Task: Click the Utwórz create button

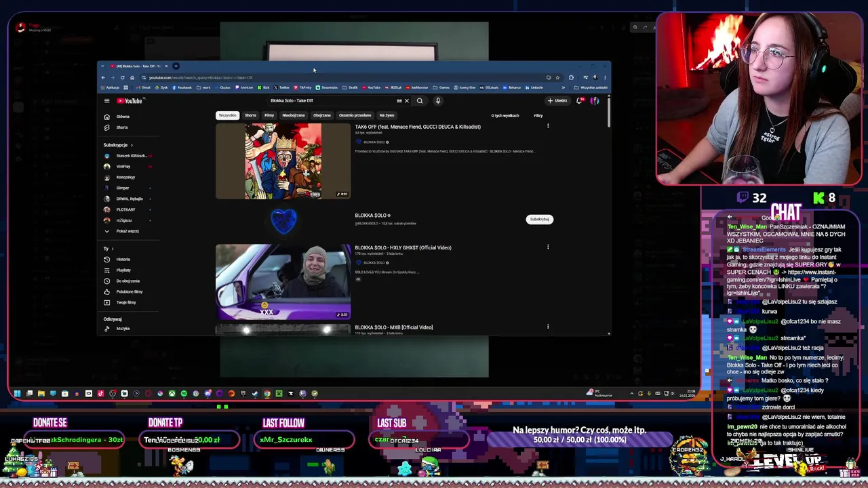Action: point(557,101)
